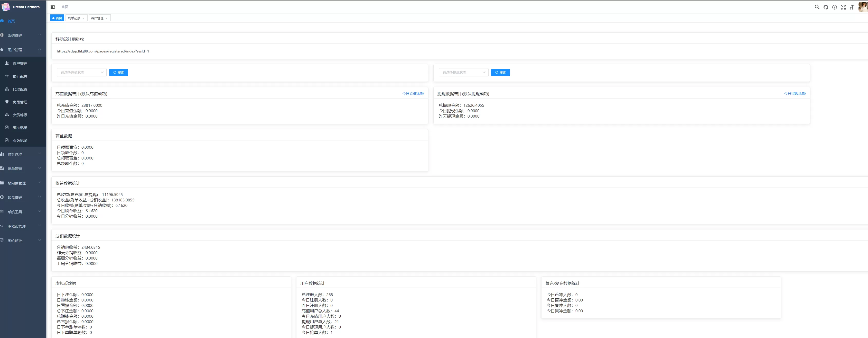The width and height of the screenshot is (868, 338).
Task: Switch to the 客户管理 tab
Action: [97, 18]
